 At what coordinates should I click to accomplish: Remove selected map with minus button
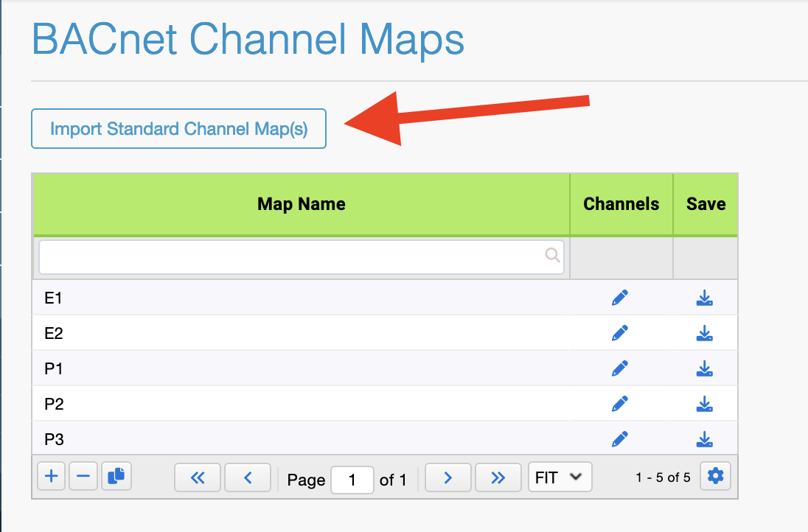click(x=83, y=477)
